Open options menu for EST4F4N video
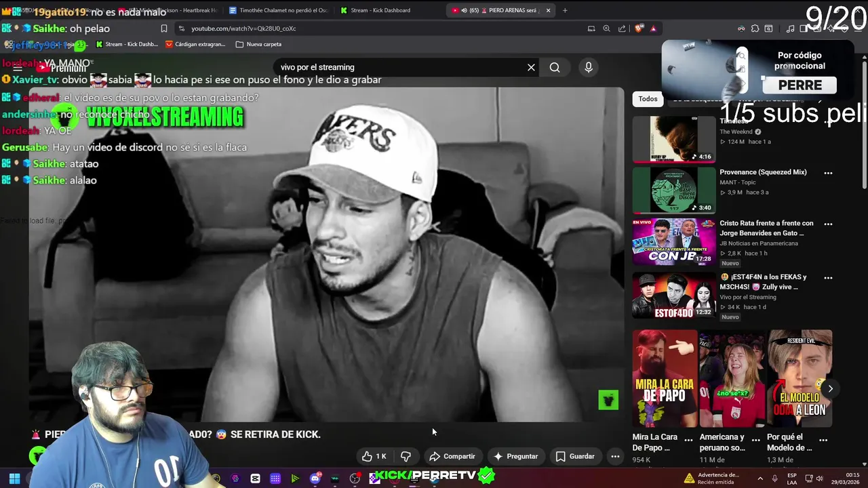The image size is (868, 488). coord(828,278)
